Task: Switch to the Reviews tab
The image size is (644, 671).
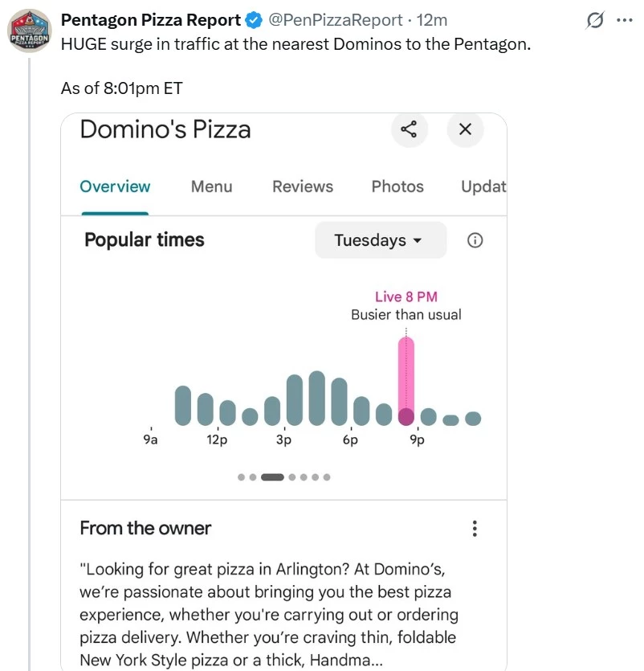Action: click(303, 186)
